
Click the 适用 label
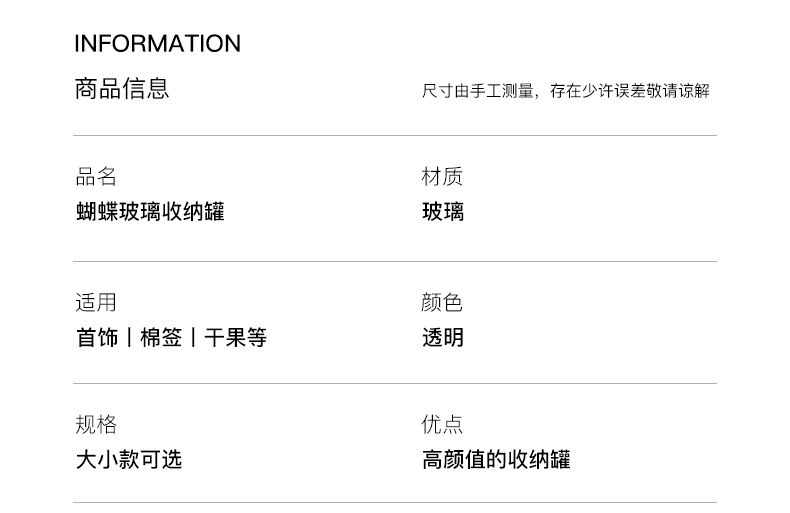pos(96,303)
